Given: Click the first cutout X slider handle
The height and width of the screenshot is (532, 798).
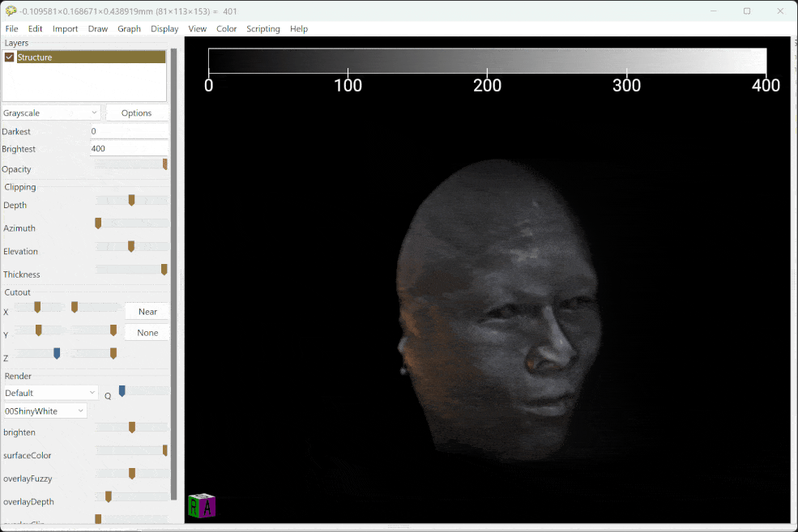Looking at the screenshot, I should point(37,307).
